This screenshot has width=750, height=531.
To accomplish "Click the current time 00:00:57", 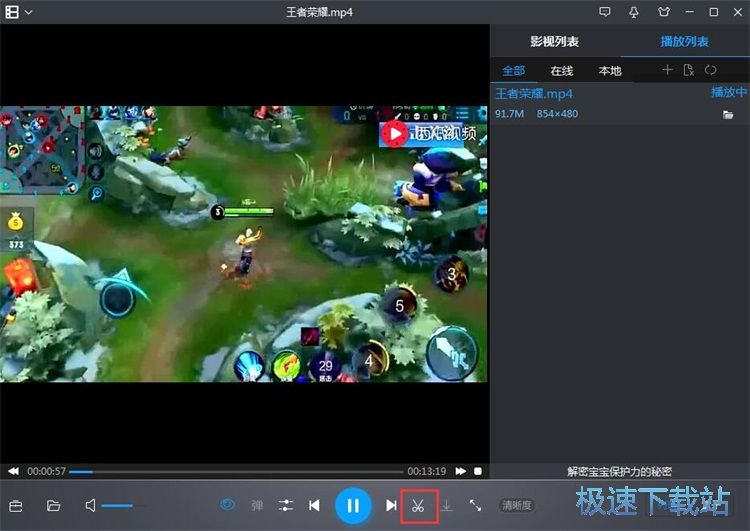I will [x=46, y=471].
